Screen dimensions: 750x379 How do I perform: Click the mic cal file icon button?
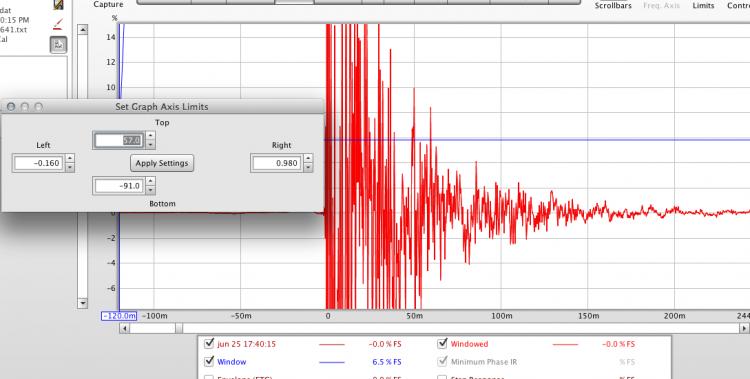pyautogui.click(x=58, y=45)
